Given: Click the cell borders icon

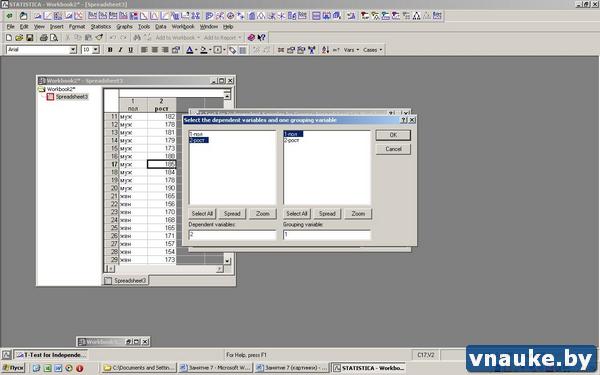Looking at the screenshot, I should click(x=217, y=50).
